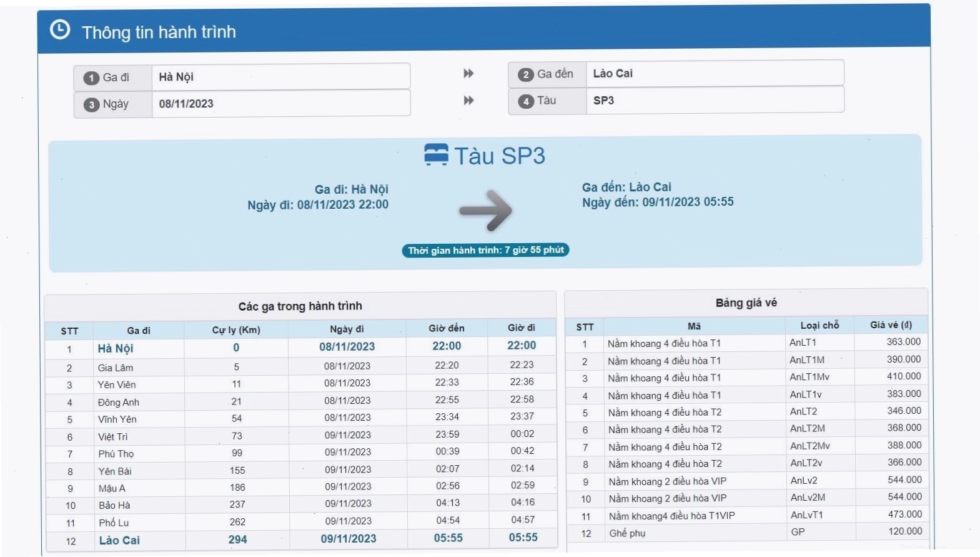Click the 473.000 ticket price
980x557 pixels.
(x=905, y=514)
